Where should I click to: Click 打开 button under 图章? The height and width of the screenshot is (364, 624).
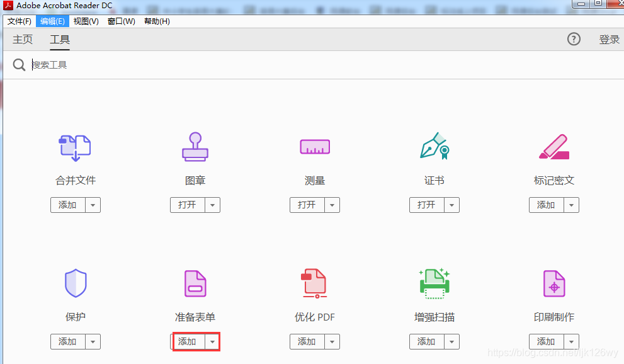point(188,205)
